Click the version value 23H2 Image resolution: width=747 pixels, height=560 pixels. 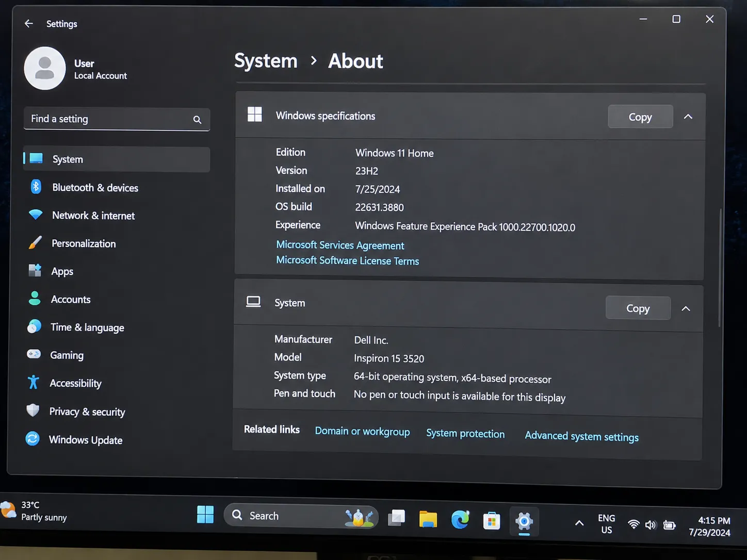point(366,171)
